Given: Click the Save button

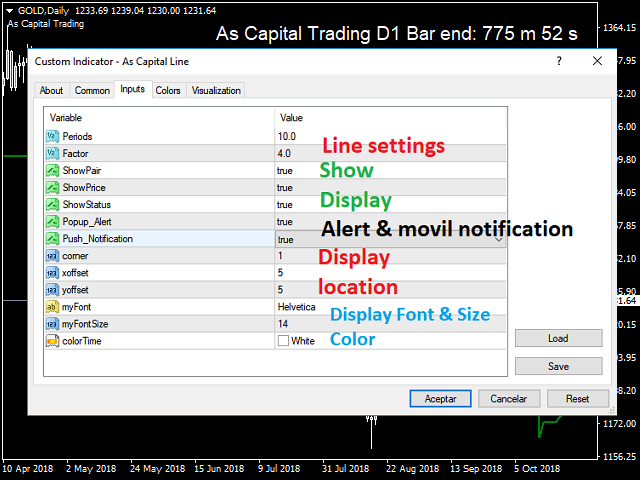Looking at the screenshot, I should 558,366.
